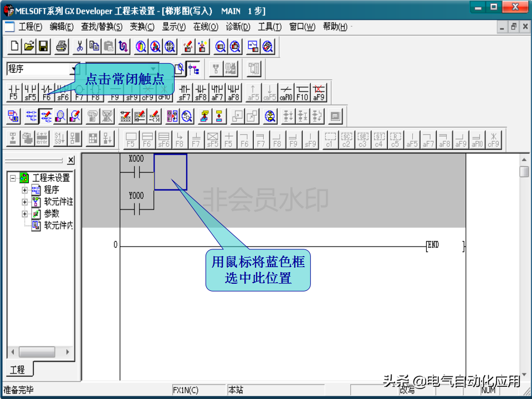Open device search magnifier icon

pyautogui.click(x=141, y=46)
